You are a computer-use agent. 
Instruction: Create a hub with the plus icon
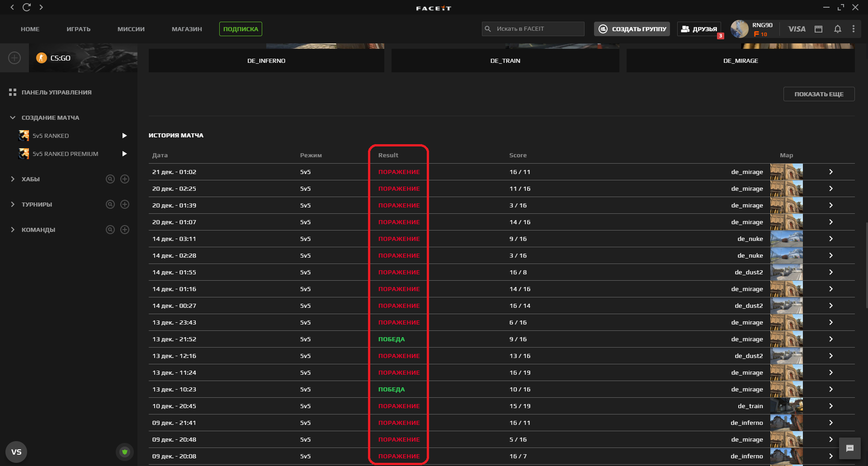click(x=125, y=179)
